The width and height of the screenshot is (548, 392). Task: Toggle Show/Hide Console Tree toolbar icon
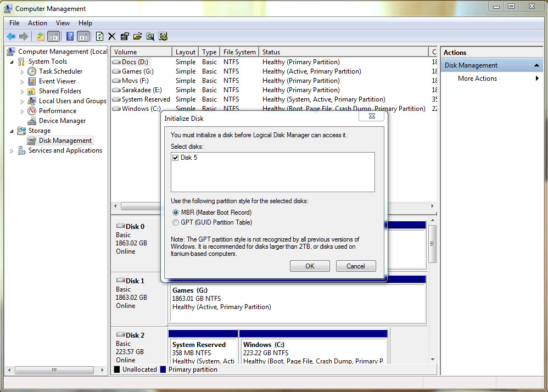[x=53, y=36]
